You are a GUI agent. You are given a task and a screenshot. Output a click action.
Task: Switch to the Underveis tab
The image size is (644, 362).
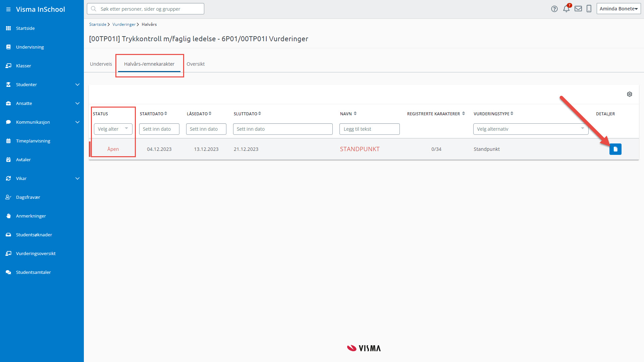[101, 64]
